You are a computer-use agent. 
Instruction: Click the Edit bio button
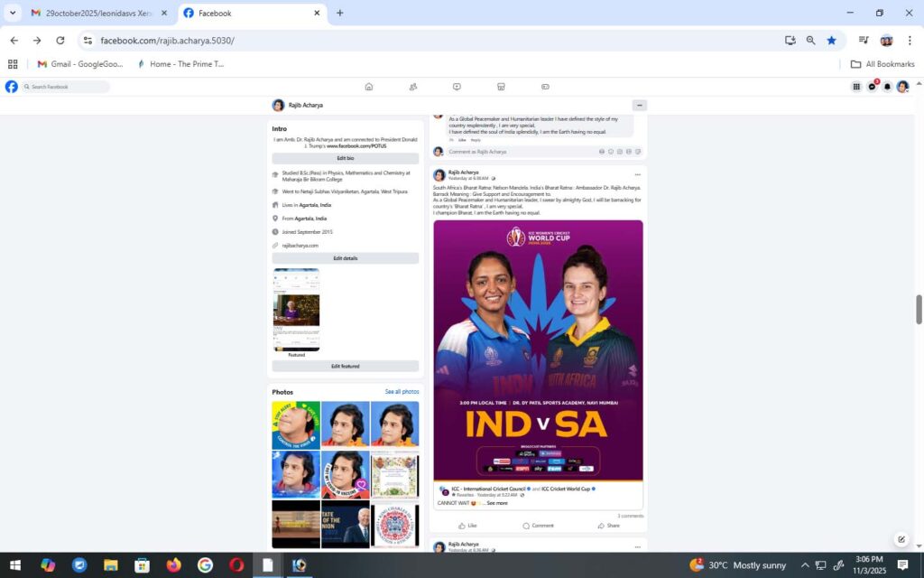click(345, 158)
